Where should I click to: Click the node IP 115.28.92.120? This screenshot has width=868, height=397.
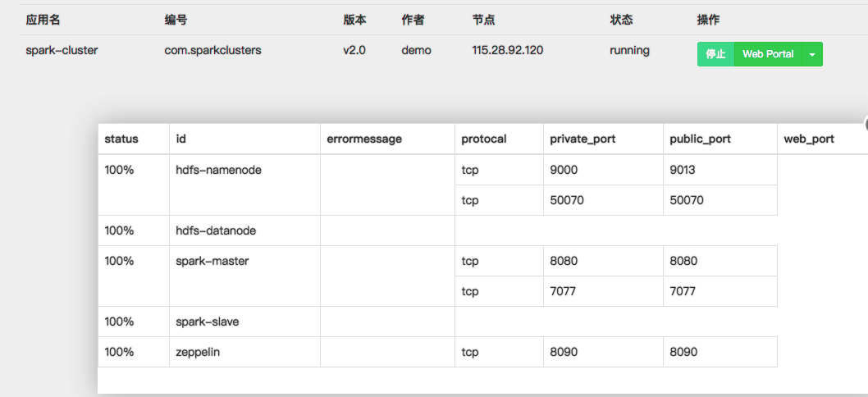tap(507, 50)
